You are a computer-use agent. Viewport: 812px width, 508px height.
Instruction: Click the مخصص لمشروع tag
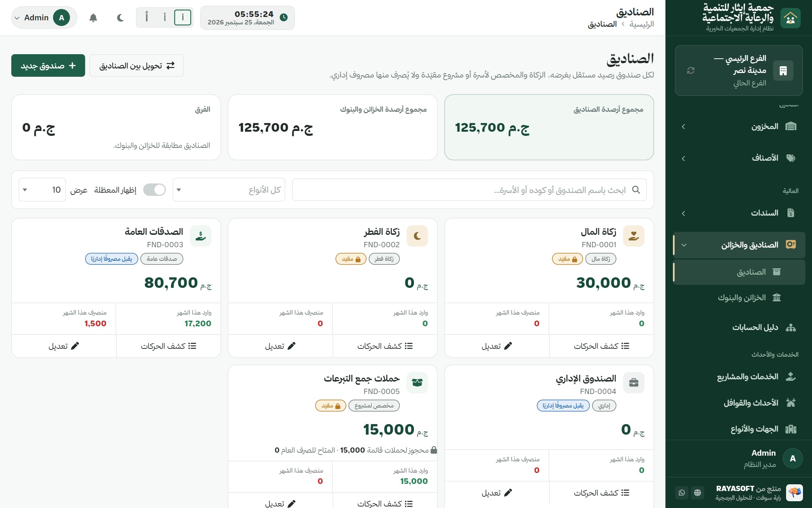click(x=374, y=406)
